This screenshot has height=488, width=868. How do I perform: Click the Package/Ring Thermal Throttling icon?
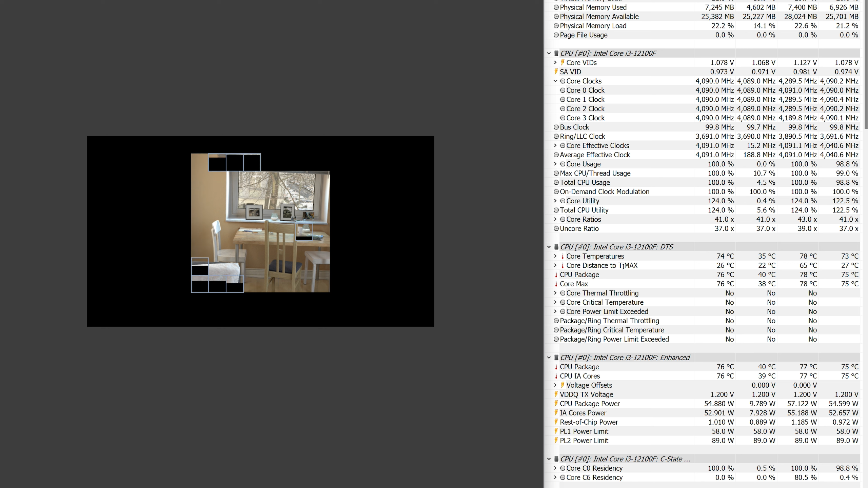556,321
